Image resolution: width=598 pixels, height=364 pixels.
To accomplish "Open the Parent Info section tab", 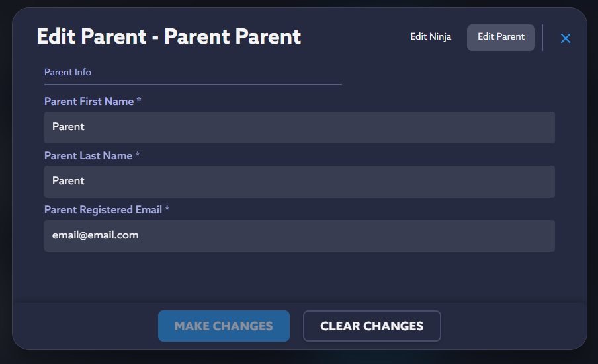I will point(67,72).
